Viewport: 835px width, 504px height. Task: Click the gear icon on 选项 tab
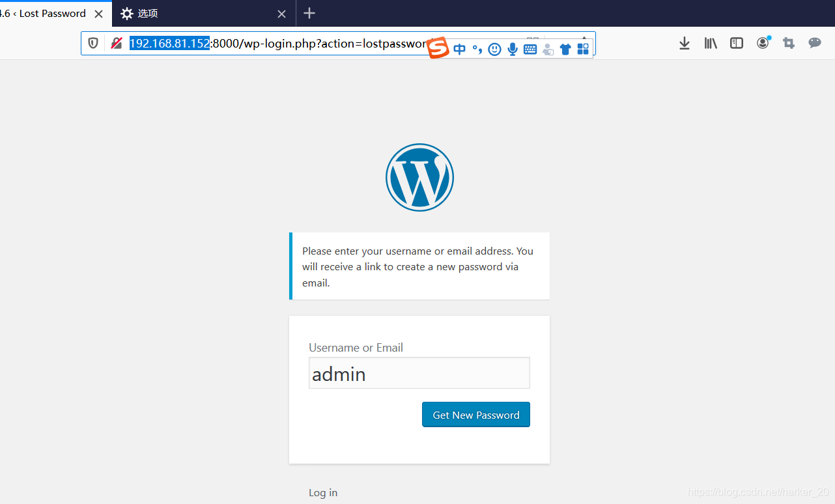[x=127, y=14]
